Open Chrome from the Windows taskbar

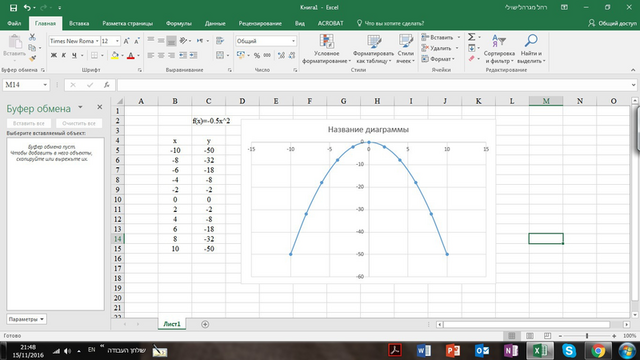pyautogui.click(x=598, y=351)
